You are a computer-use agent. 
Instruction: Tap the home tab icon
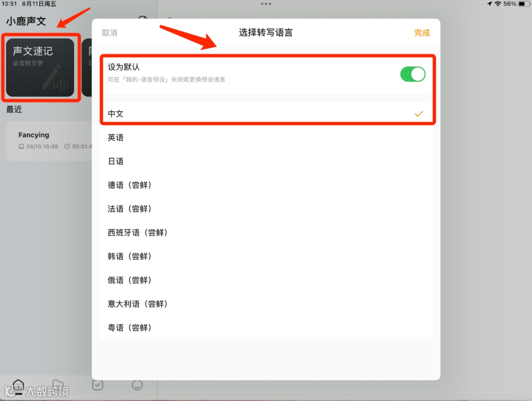tap(18, 385)
